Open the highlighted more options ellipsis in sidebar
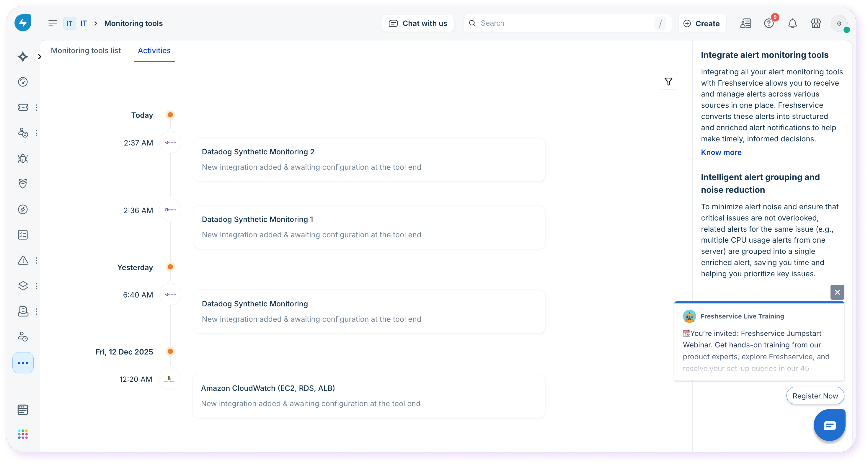Screen dimensions: 868x464 click(22, 363)
